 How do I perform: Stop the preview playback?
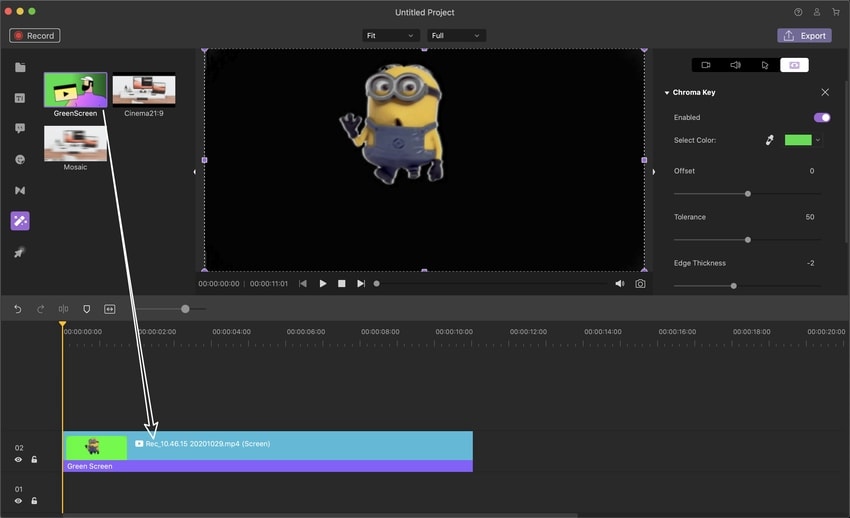coord(342,283)
